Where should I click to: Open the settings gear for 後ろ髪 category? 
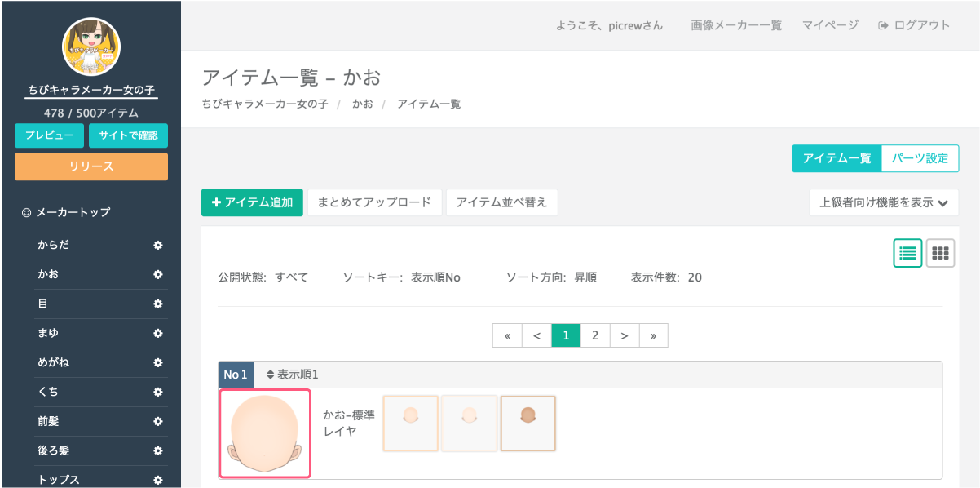point(157,450)
